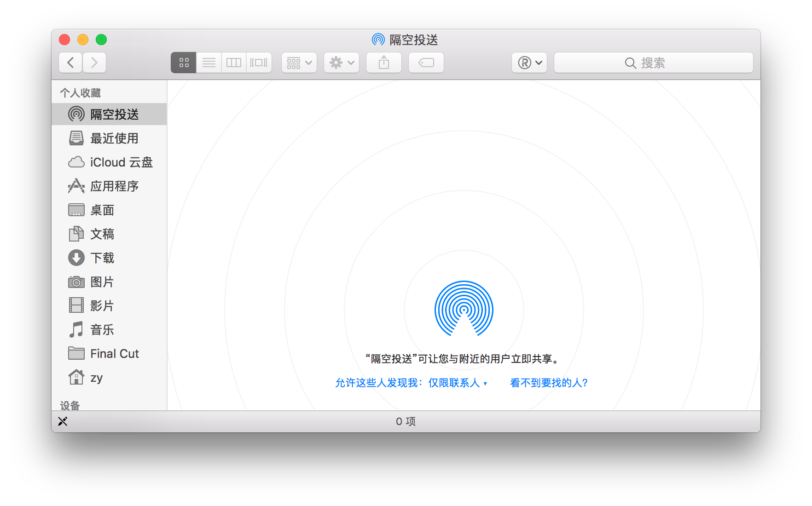
Task: Open the grouping options dropdown
Action: 299,63
